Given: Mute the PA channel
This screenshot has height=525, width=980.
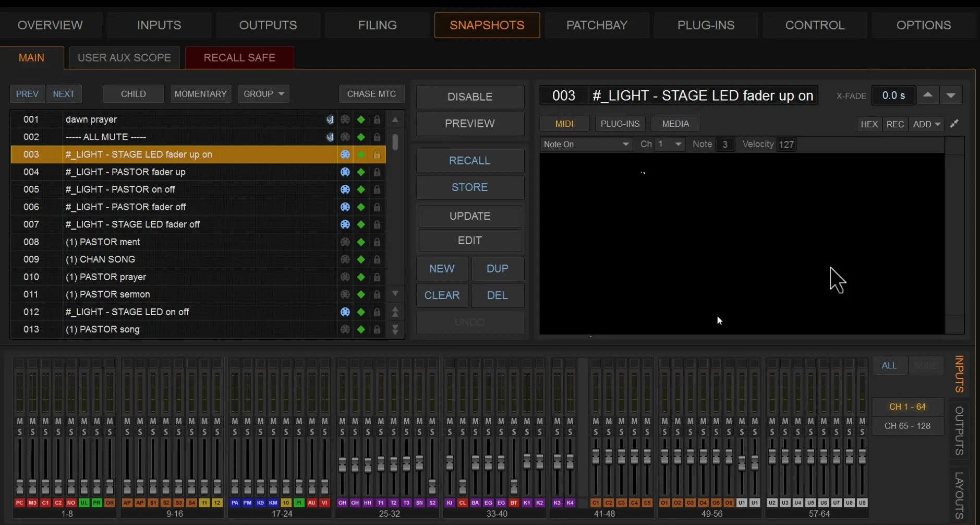Looking at the screenshot, I should (x=235, y=421).
